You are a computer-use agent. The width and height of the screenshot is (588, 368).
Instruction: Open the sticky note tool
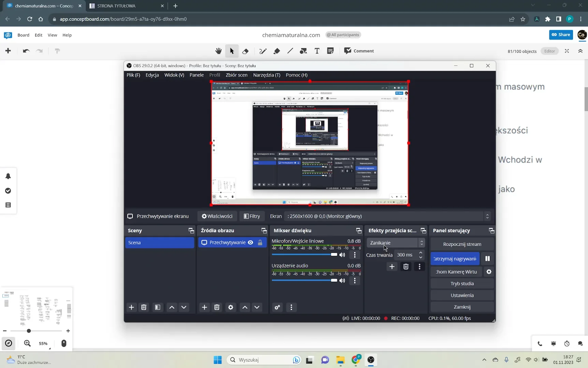pyautogui.click(x=330, y=51)
